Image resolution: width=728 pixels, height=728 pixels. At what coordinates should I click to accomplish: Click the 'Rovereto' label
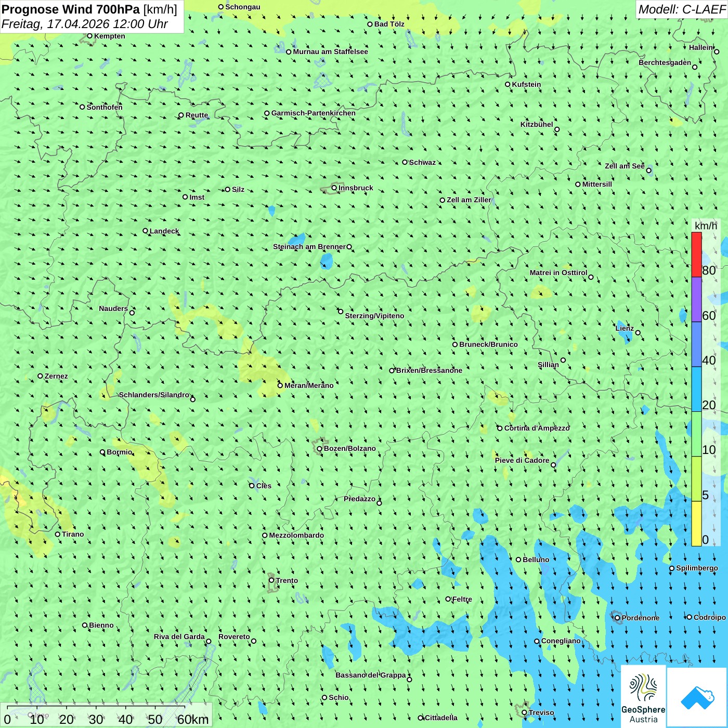click(234, 636)
